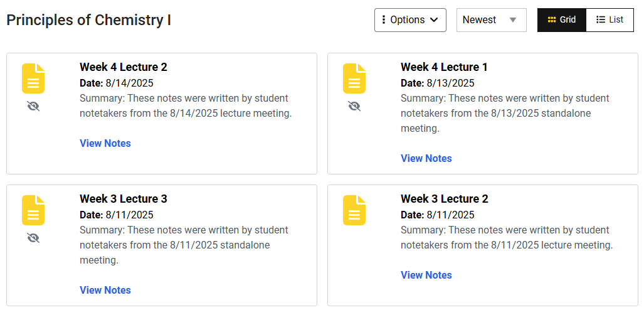Click the Week 4 Lecture 2 document icon

click(33, 78)
